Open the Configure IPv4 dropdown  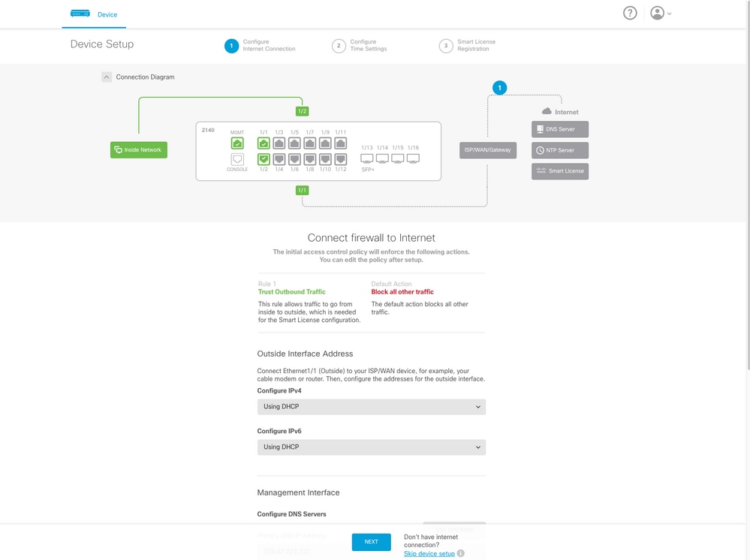372,407
